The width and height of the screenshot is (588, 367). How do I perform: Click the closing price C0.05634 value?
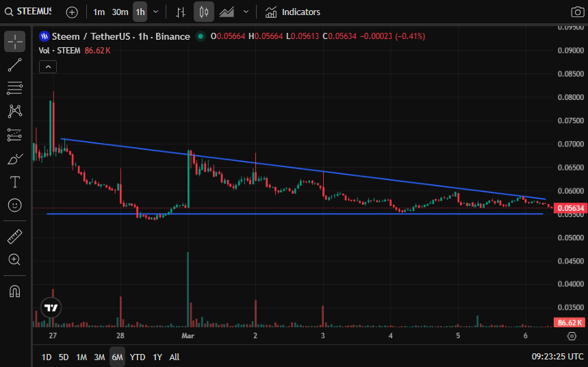click(x=340, y=36)
